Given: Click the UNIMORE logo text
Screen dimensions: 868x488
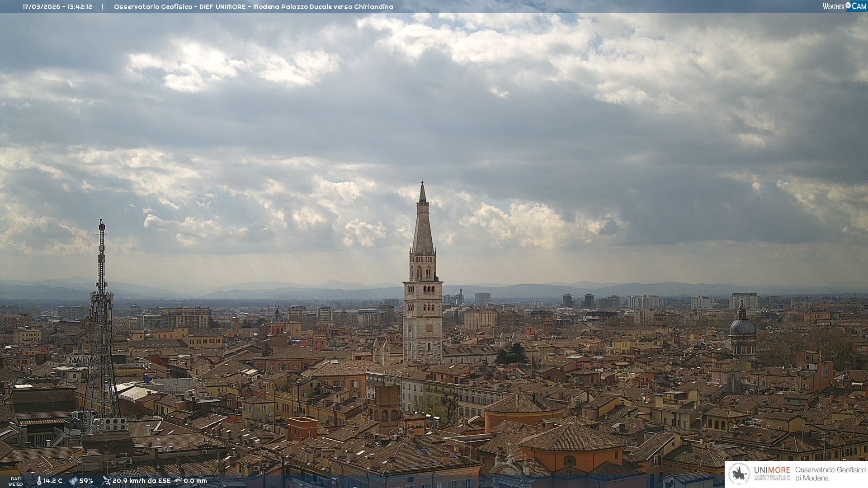Looking at the screenshot, I should (772, 470).
